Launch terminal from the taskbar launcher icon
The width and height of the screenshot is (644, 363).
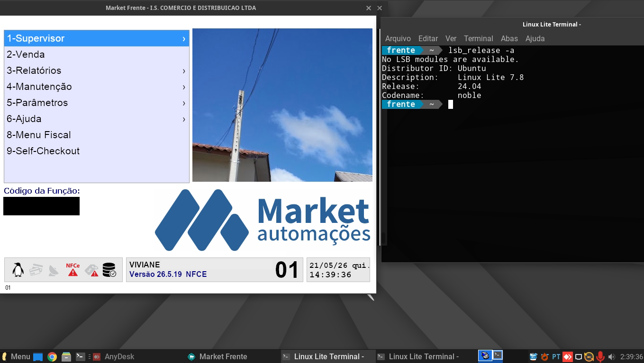tap(81, 357)
